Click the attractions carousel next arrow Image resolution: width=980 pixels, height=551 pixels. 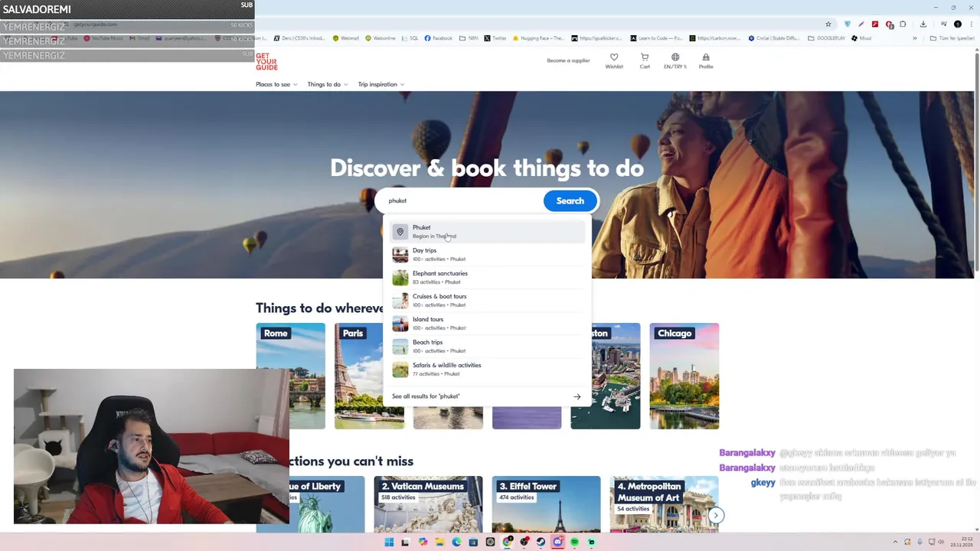(716, 515)
